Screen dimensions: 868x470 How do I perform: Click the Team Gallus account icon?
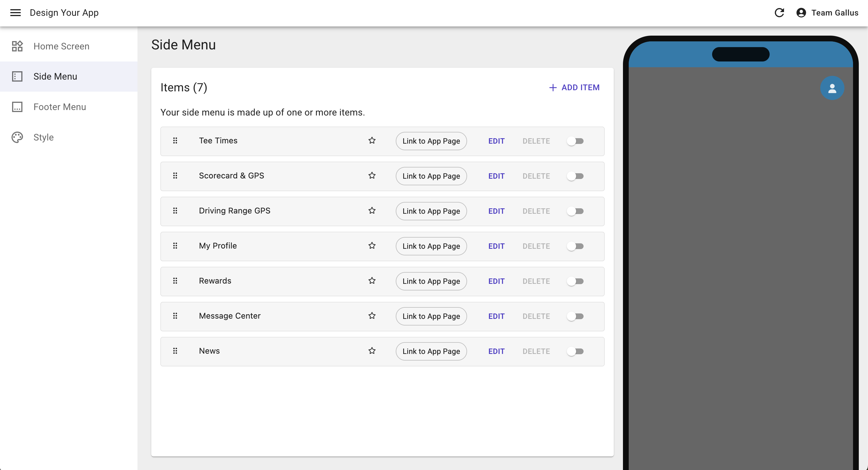coord(801,13)
